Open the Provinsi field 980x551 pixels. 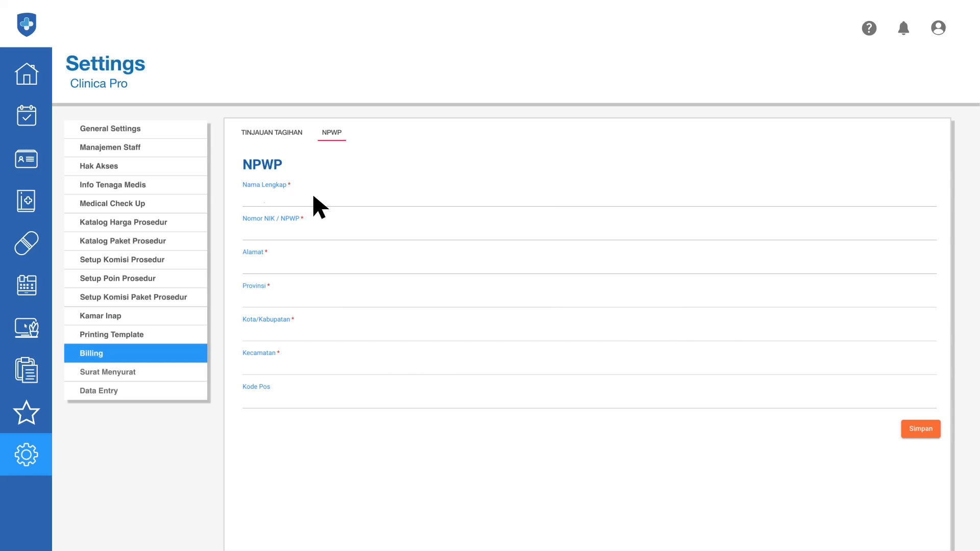[x=589, y=299]
